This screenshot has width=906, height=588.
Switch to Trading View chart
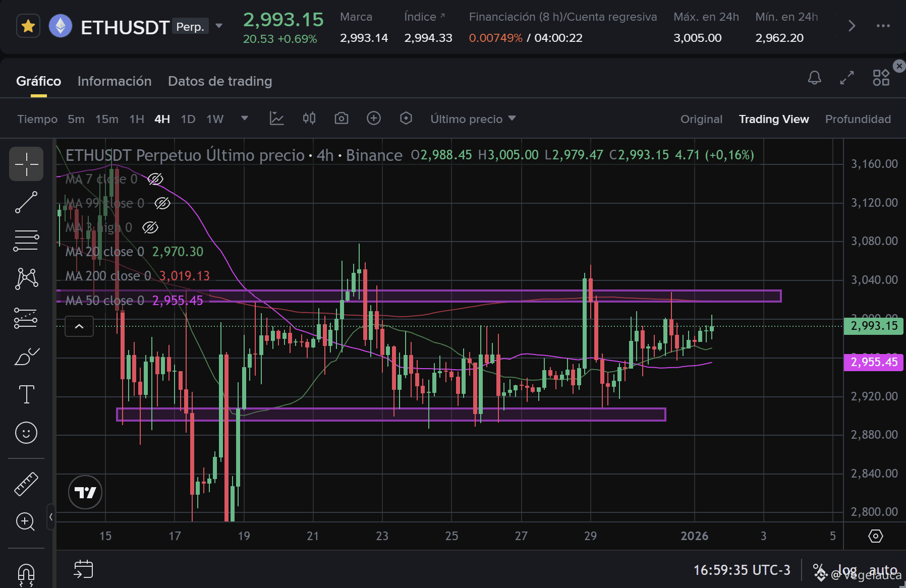(x=774, y=119)
